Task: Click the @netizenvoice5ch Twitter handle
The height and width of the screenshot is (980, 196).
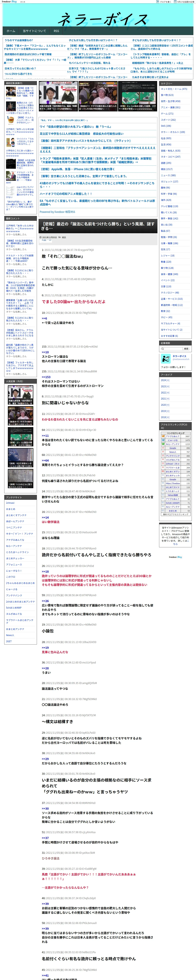Action: (181, 359)
